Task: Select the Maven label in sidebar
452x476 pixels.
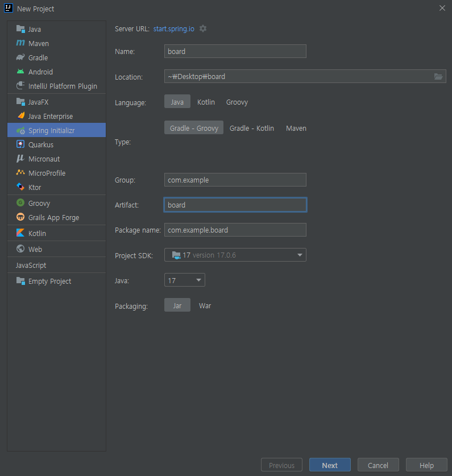Action: click(x=39, y=43)
